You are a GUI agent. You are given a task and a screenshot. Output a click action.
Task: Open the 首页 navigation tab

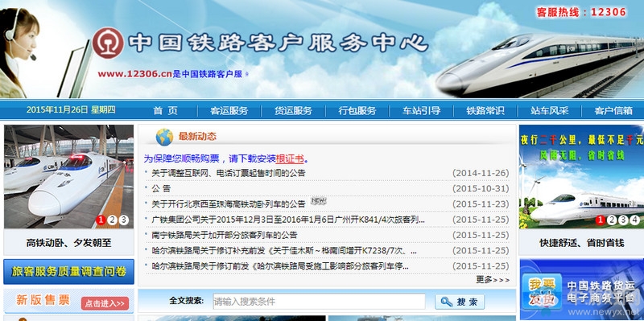point(166,110)
